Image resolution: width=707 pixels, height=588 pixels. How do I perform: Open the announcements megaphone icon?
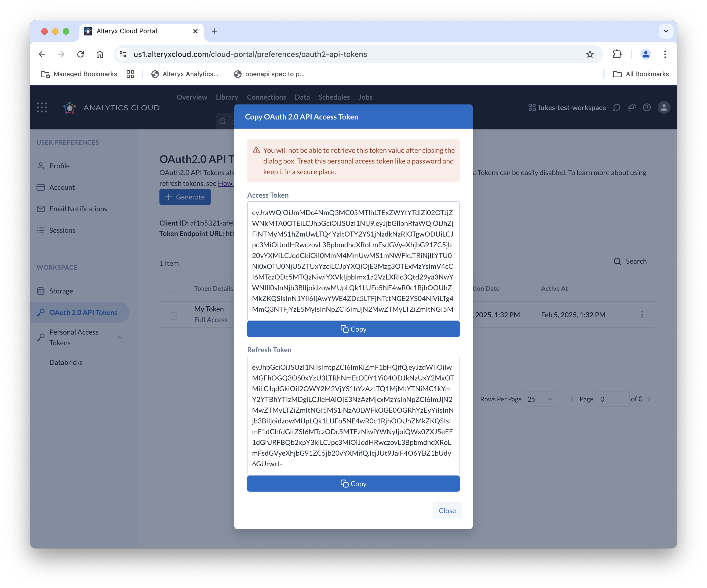tap(632, 107)
